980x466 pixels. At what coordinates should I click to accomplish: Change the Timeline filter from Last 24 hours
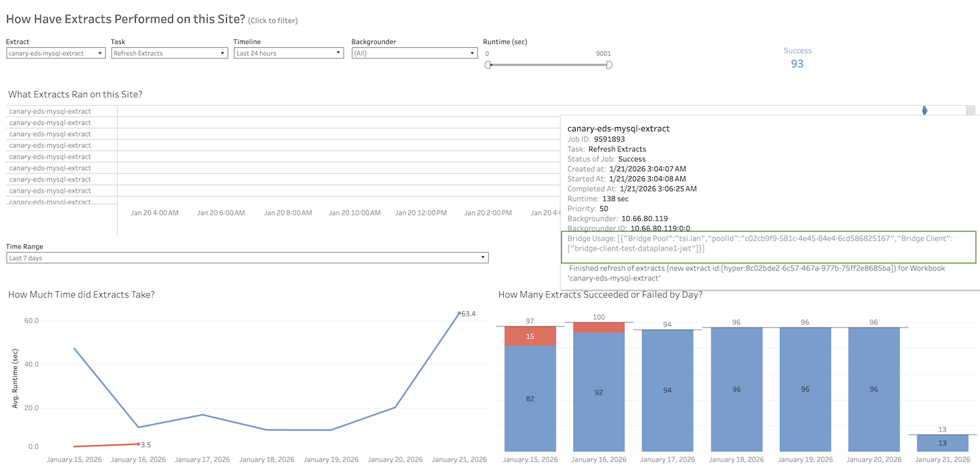pos(288,53)
